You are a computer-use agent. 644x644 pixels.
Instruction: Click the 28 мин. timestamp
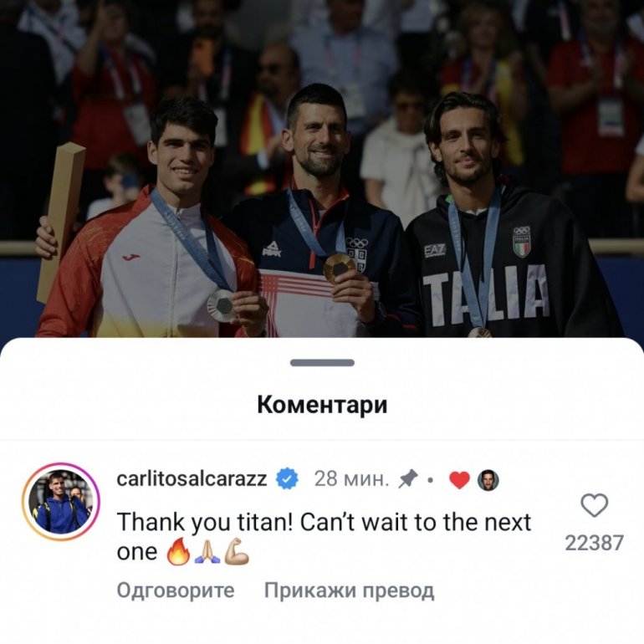point(351,479)
